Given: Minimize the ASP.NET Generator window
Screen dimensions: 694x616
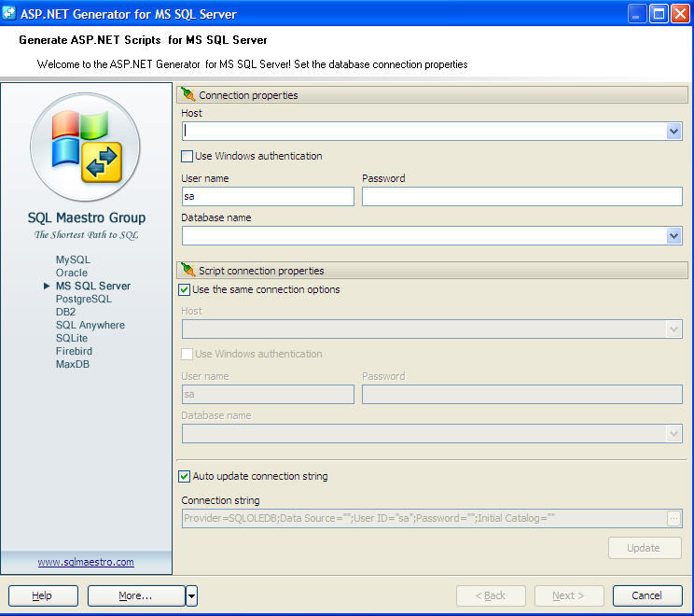Looking at the screenshot, I should [637, 14].
